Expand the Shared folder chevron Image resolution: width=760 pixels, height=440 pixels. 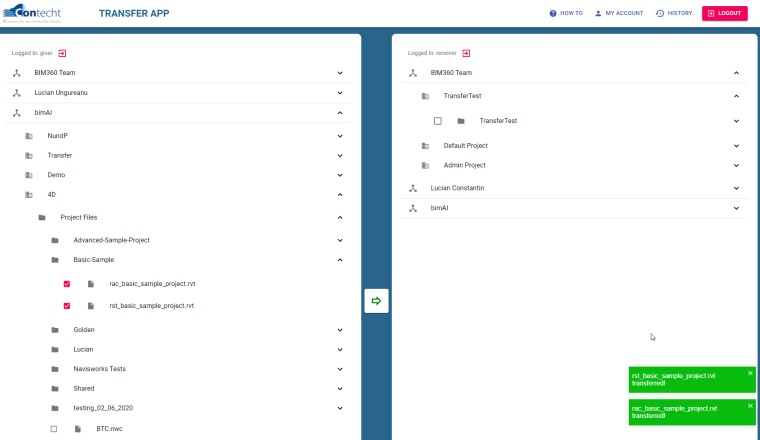pos(340,389)
